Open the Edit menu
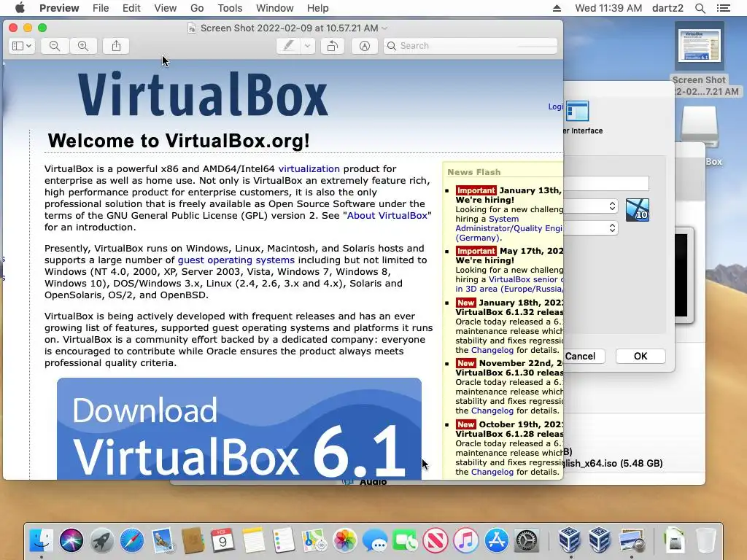The width and height of the screenshot is (747, 560). 131,8
